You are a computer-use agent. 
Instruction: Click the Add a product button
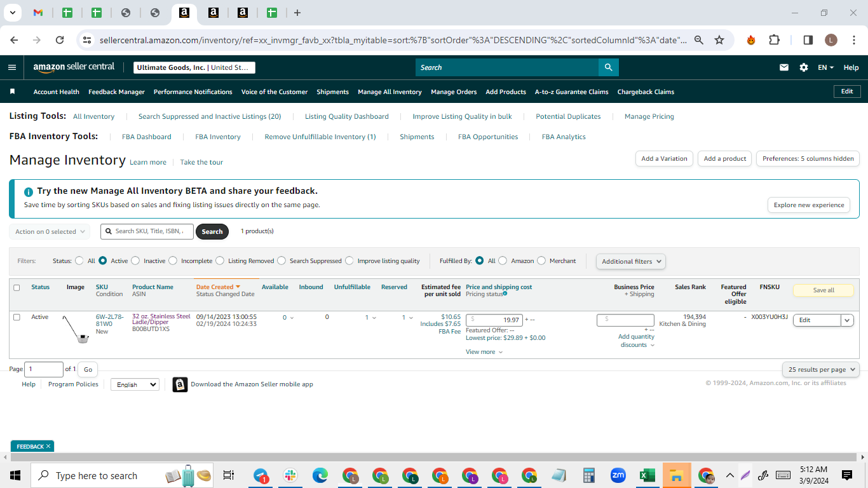click(x=725, y=159)
